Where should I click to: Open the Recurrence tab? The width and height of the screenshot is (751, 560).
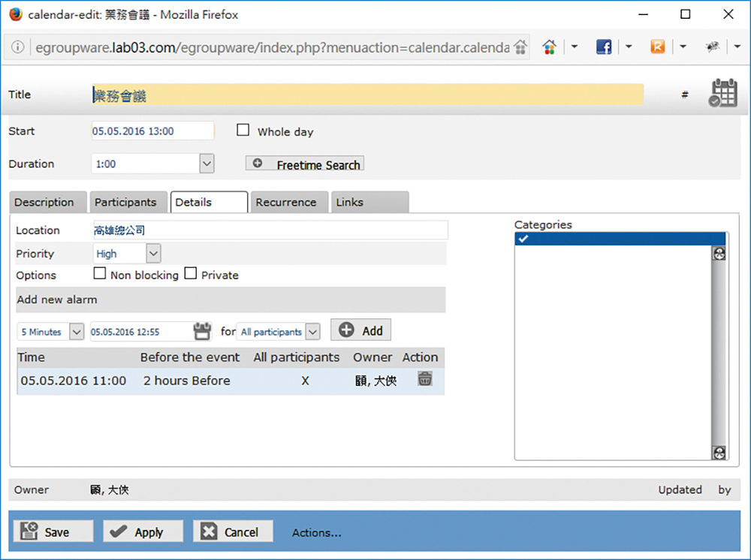(x=289, y=202)
